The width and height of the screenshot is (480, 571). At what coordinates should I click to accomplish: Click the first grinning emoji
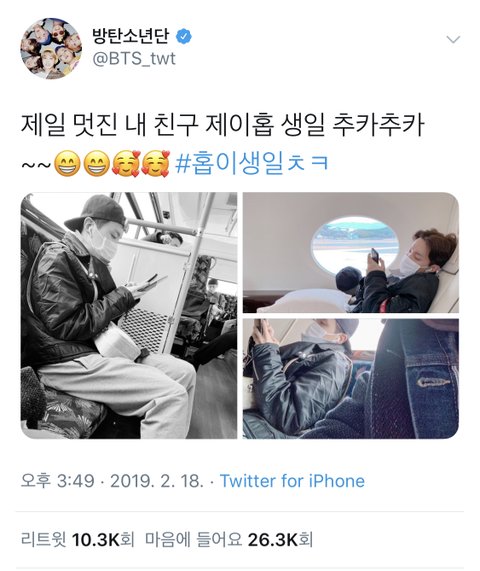point(67,164)
